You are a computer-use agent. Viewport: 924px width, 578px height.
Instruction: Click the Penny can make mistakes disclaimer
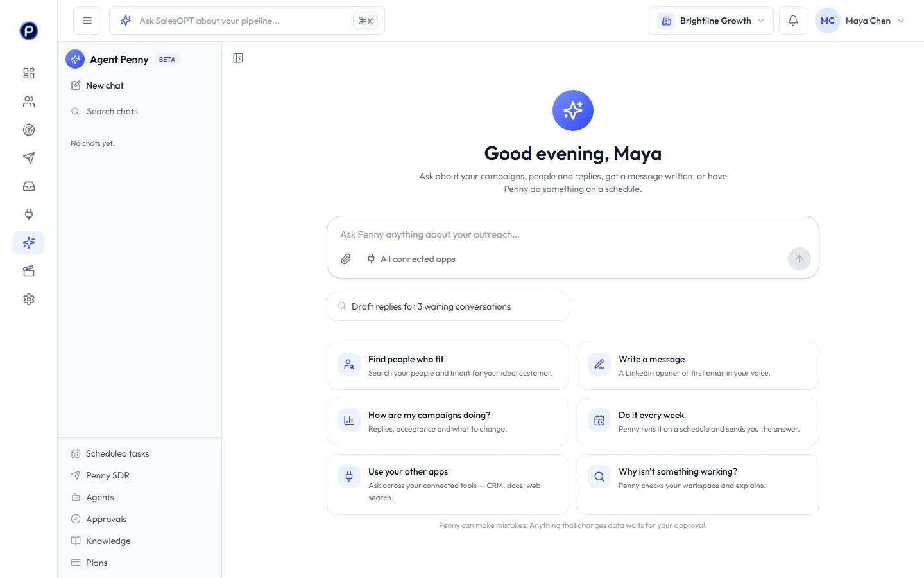point(573,525)
